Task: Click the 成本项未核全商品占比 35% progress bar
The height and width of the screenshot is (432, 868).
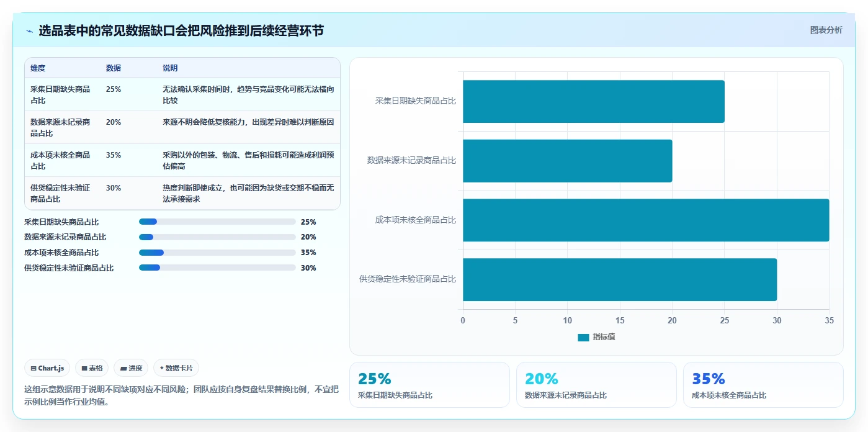Action: click(217, 253)
